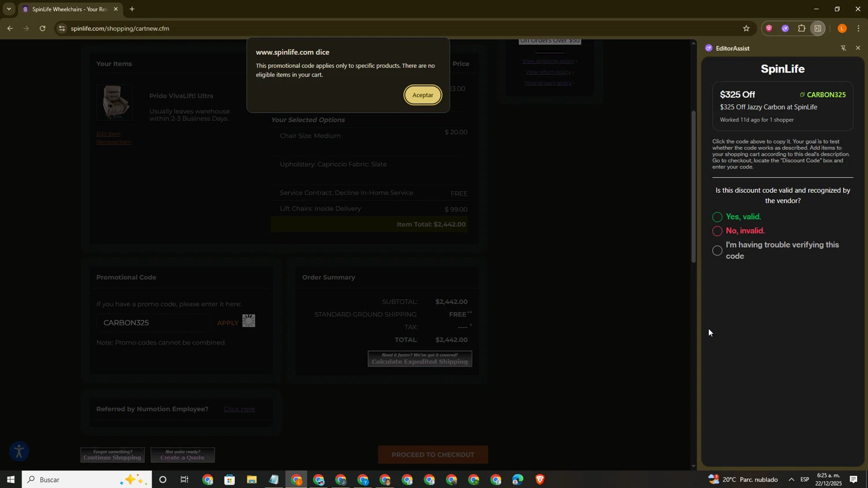Open the weather widget 20°C Parc. nublado
The height and width of the screenshot is (488, 868).
743,479
